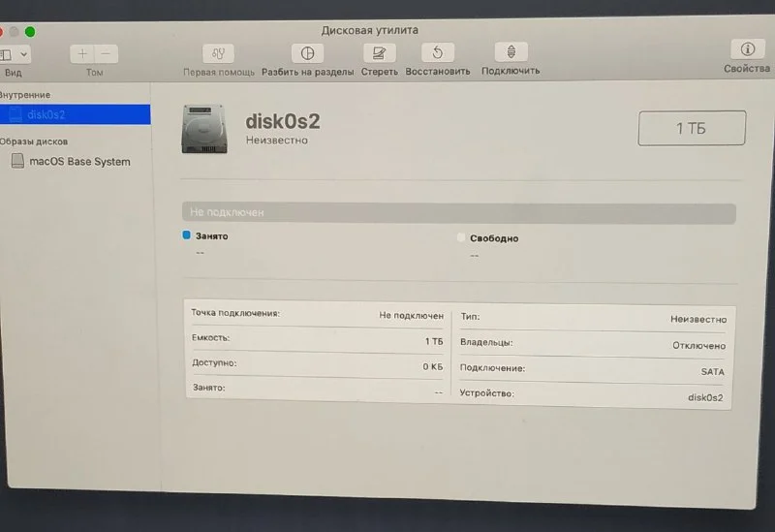
Task: Click the Не подключен usage bar
Action: 458,212
